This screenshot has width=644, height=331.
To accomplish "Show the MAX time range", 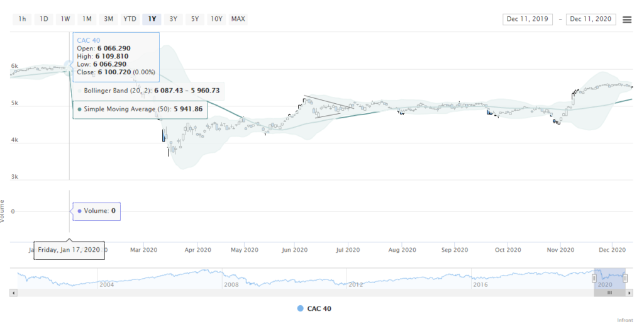I will [x=238, y=19].
